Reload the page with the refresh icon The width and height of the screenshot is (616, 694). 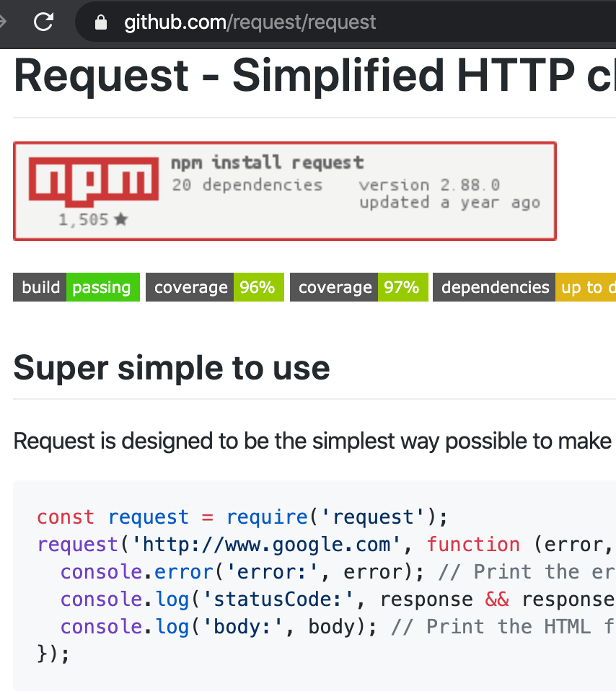point(44,22)
